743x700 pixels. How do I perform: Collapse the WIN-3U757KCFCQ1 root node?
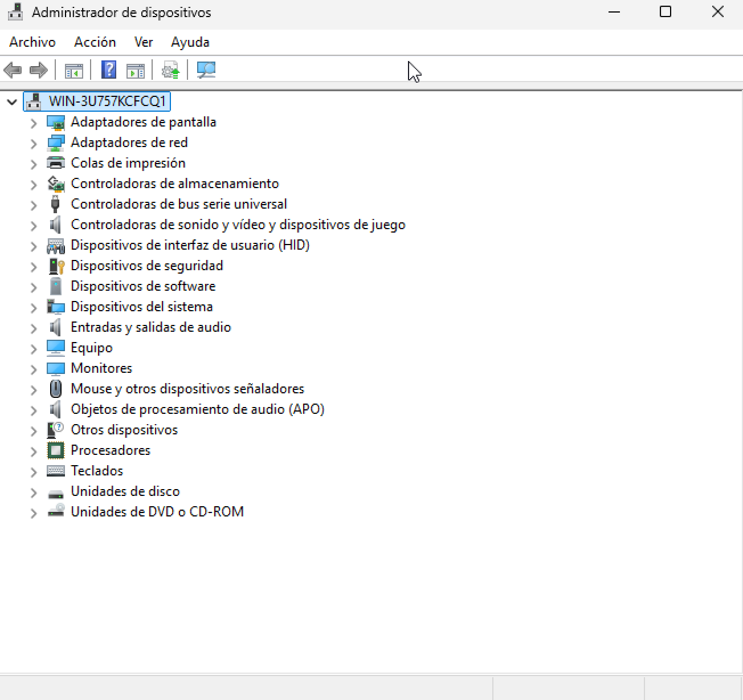[12, 102]
